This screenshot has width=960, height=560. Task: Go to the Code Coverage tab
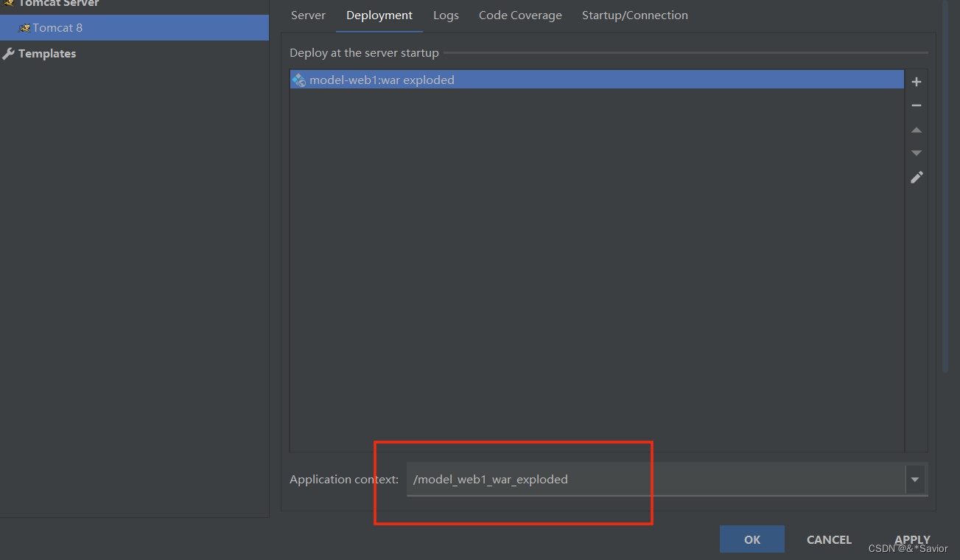click(x=520, y=15)
